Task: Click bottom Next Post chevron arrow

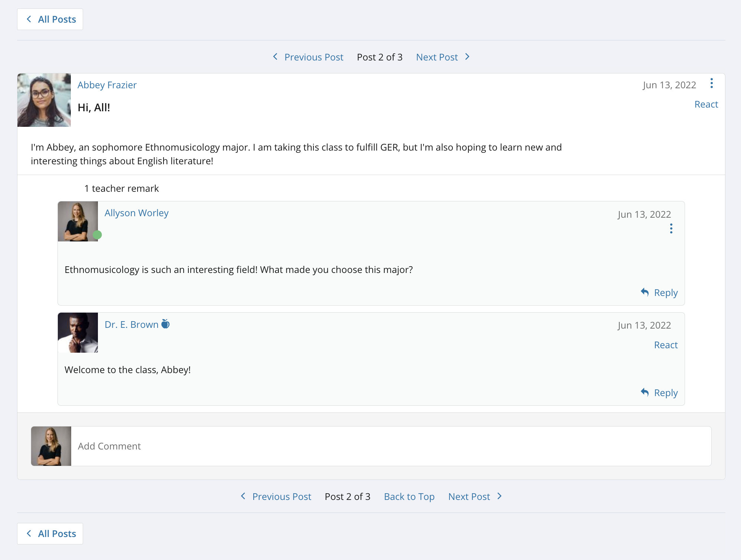Action: tap(500, 496)
